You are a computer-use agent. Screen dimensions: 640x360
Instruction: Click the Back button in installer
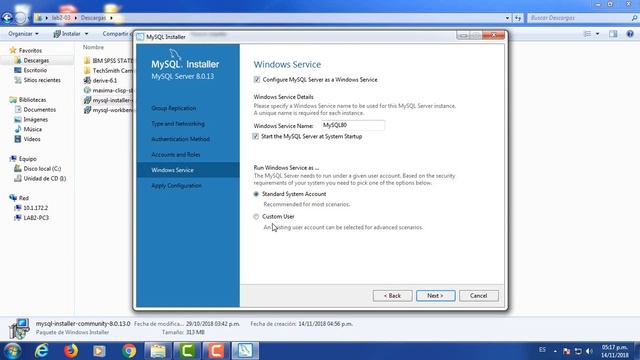[x=392, y=296]
